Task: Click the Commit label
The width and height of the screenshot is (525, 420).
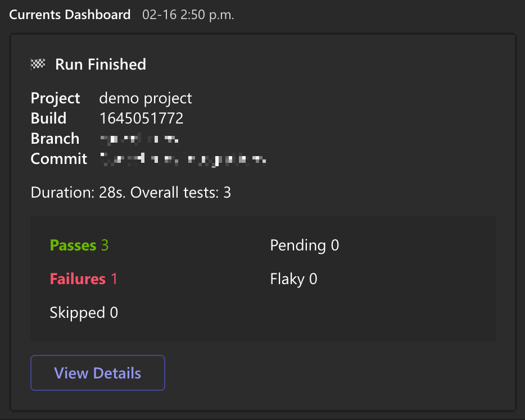Action: pyautogui.click(x=58, y=159)
